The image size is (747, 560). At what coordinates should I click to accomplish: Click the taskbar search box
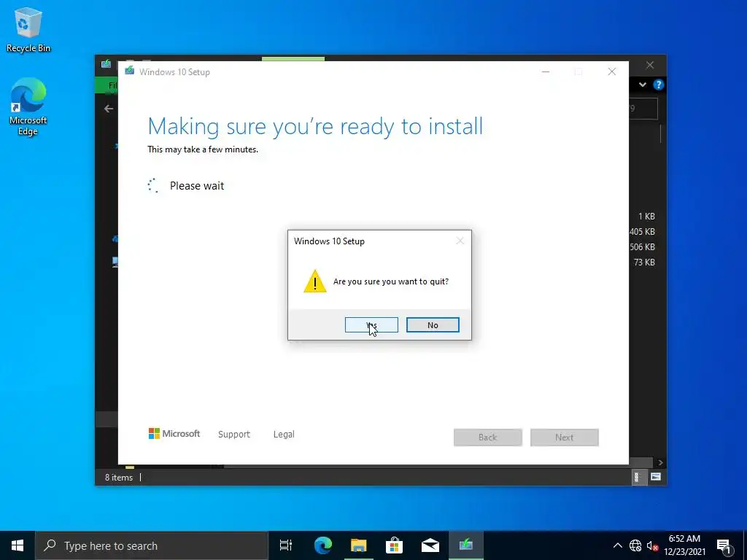click(152, 545)
